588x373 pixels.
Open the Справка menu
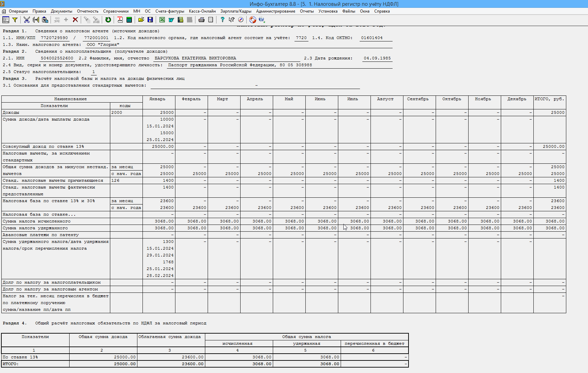[382, 11]
